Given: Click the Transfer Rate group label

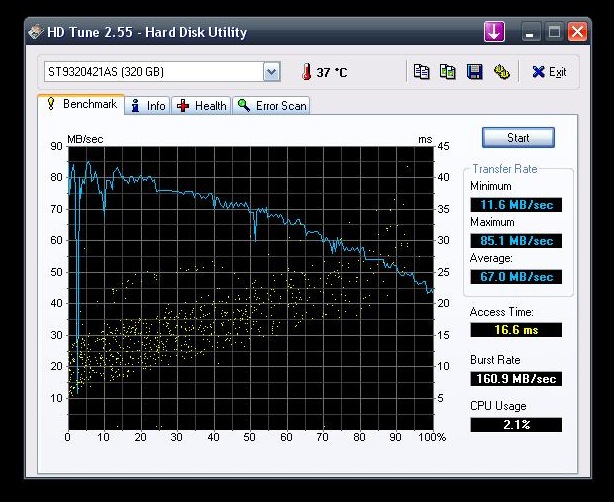Looking at the screenshot, I should tap(505, 169).
